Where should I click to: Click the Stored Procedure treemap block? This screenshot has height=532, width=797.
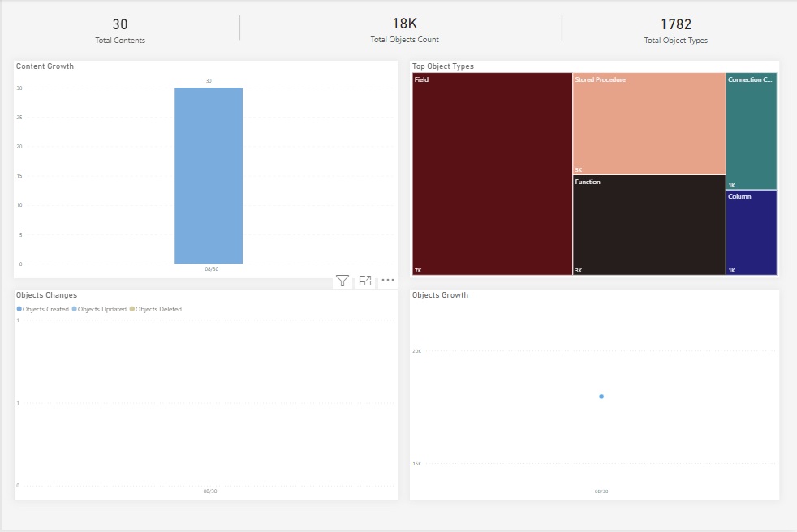648,123
